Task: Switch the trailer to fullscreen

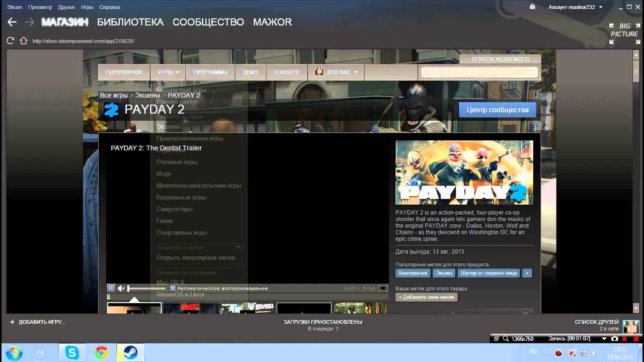Action: (x=383, y=288)
